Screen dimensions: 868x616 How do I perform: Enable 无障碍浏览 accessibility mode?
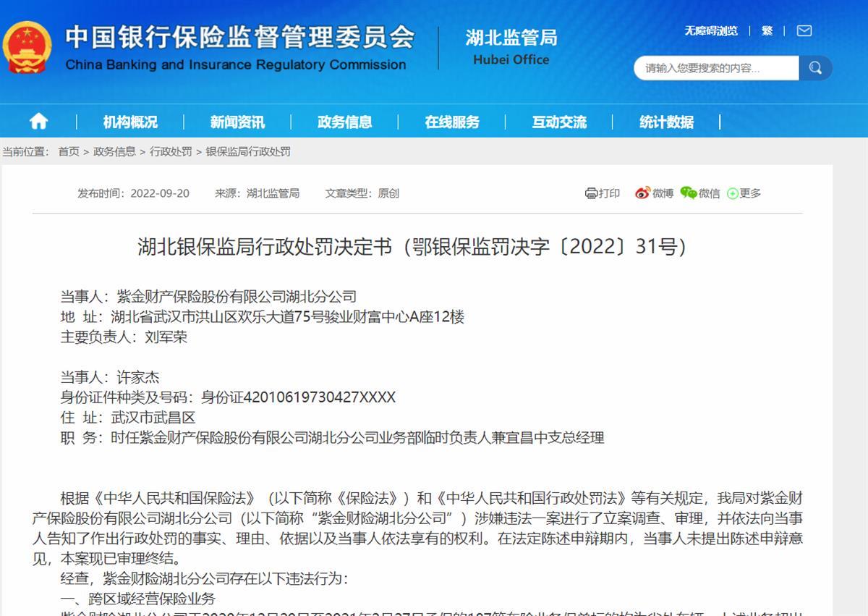click(x=711, y=30)
